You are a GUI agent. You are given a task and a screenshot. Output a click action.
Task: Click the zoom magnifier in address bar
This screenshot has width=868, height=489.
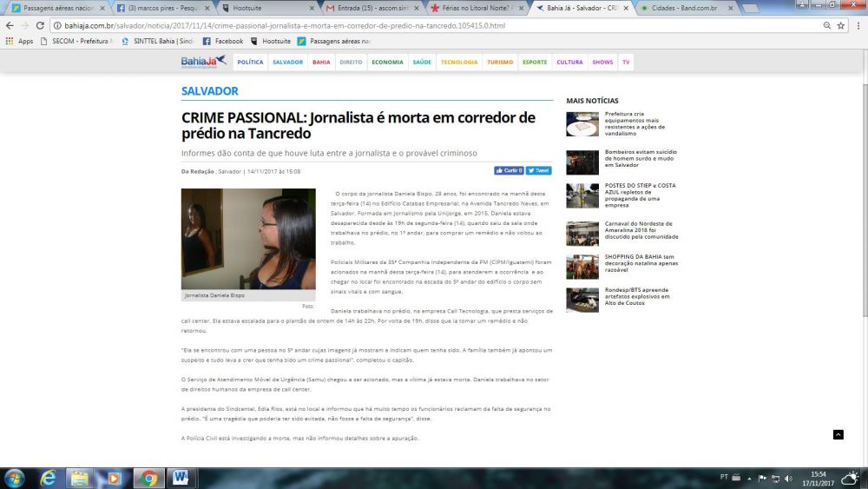pos(825,25)
